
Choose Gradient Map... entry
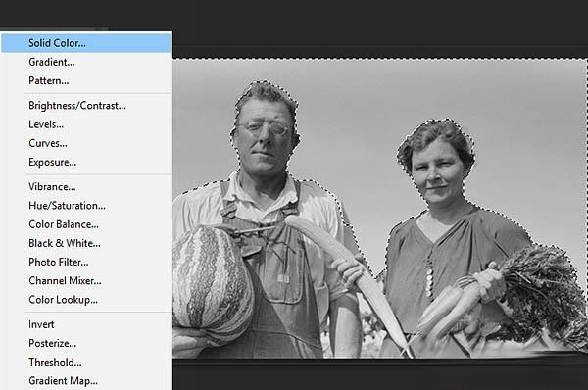86,380
